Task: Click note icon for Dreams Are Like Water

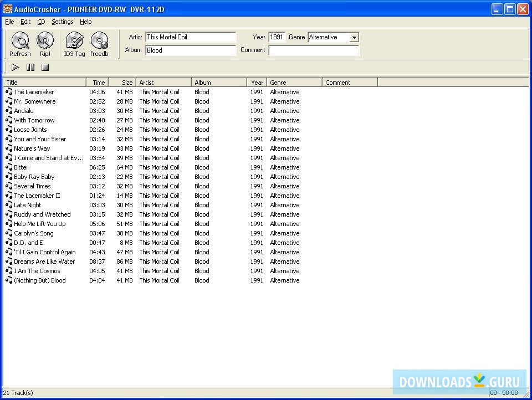Action: [9, 261]
